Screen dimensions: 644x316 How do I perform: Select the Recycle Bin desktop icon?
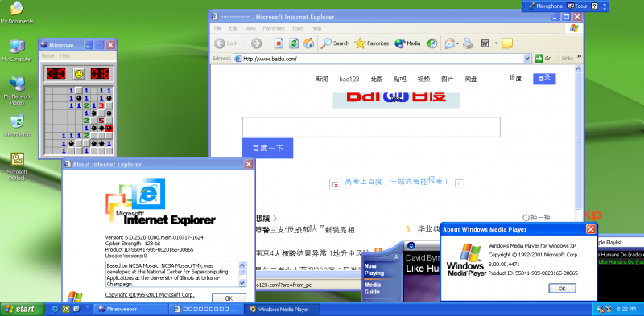coord(17,125)
